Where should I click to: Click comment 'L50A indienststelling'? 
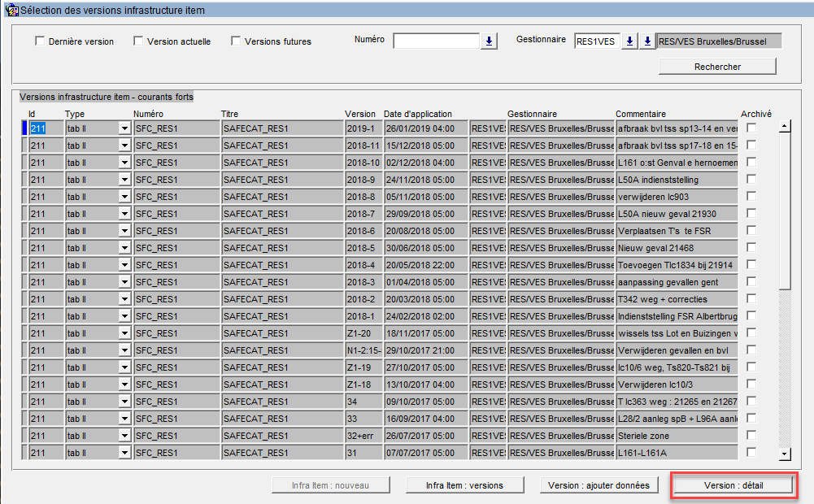point(677,180)
